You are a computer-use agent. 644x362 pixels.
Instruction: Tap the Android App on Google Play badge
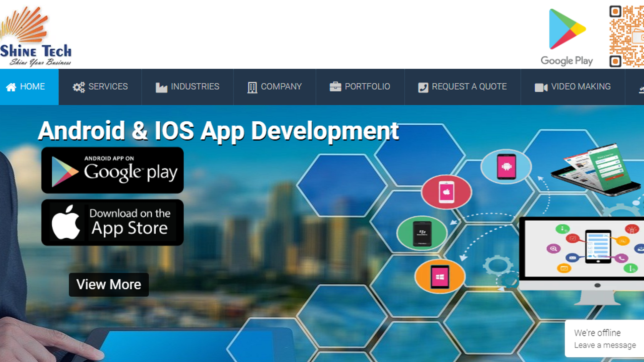[112, 170]
